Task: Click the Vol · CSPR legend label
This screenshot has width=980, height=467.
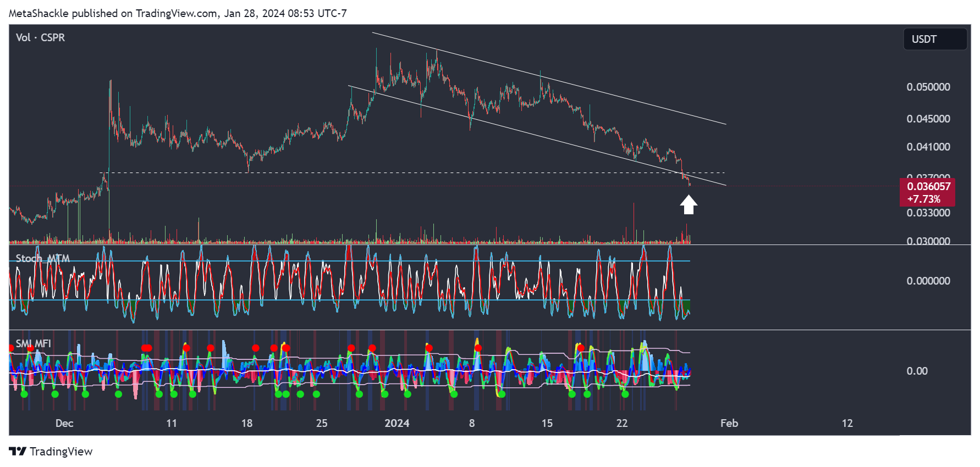Action: [x=40, y=37]
